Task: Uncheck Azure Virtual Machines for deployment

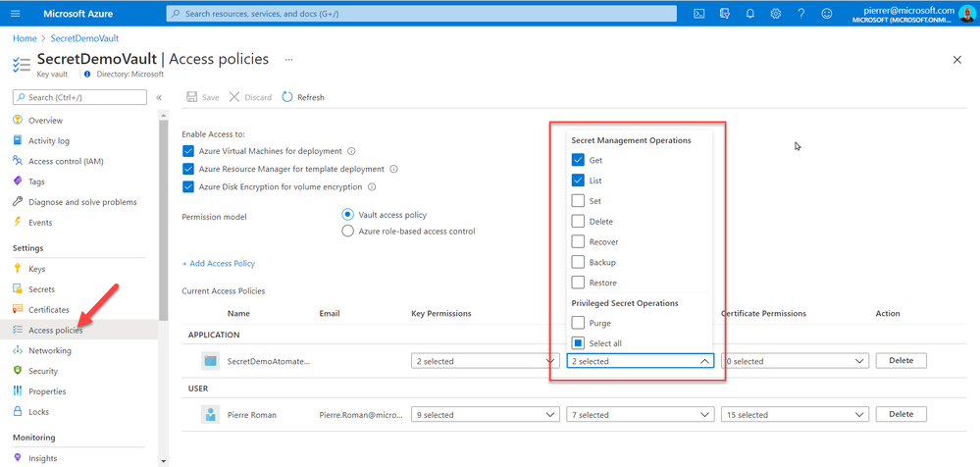Action: click(188, 151)
